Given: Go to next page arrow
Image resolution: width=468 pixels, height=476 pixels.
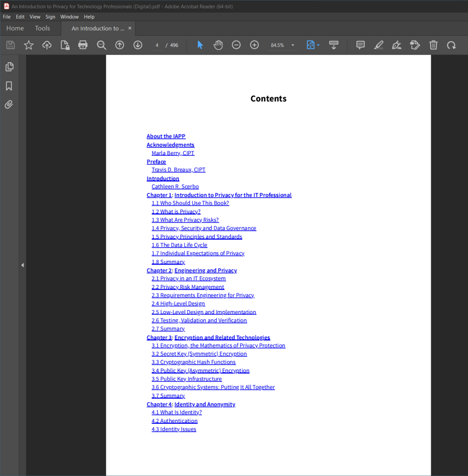Looking at the screenshot, I should click(x=138, y=45).
